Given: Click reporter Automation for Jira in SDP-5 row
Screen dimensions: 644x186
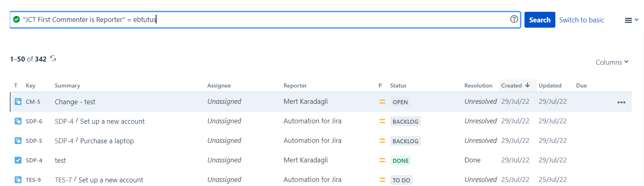Looking at the screenshot, I should point(312,140).
